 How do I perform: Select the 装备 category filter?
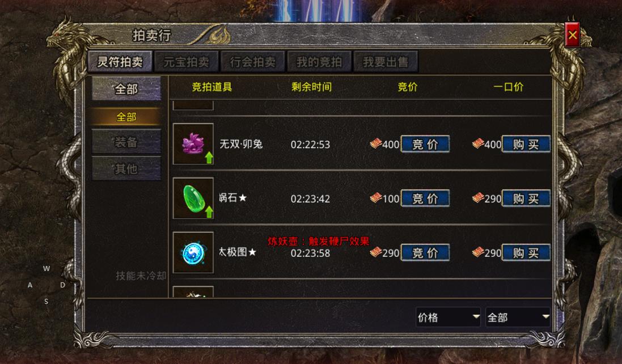click(126, 142)
